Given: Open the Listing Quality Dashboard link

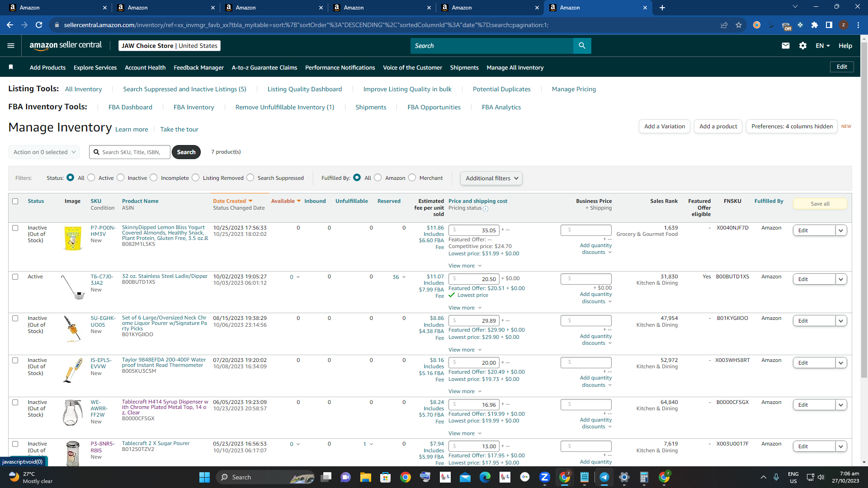Looking at the screenshot, I should [x=305, y=89].
